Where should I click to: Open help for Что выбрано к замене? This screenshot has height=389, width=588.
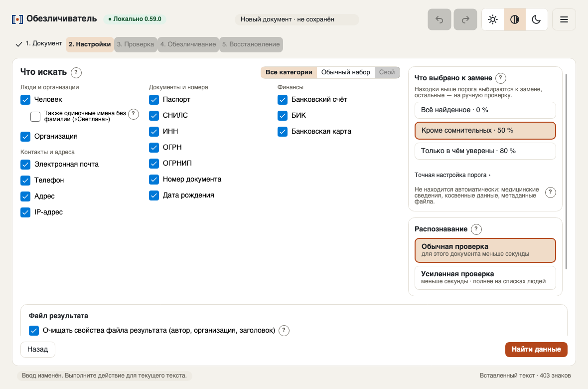pyautogui.click(x=501, y=78)
